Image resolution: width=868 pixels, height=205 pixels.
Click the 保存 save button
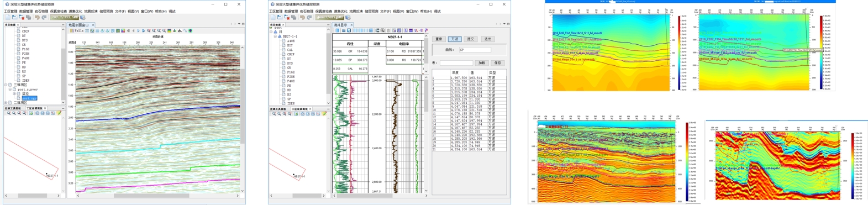point(498,63)
